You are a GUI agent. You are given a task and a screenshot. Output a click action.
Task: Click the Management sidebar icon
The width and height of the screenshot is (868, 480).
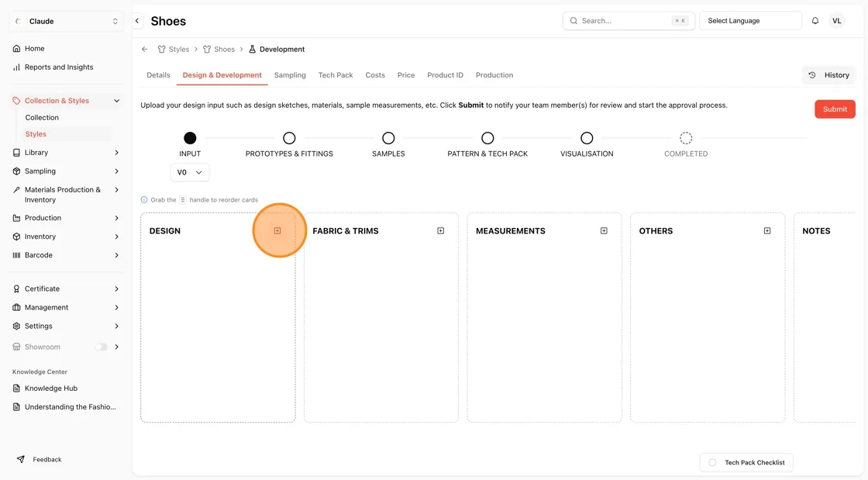[x=16, y=307]
